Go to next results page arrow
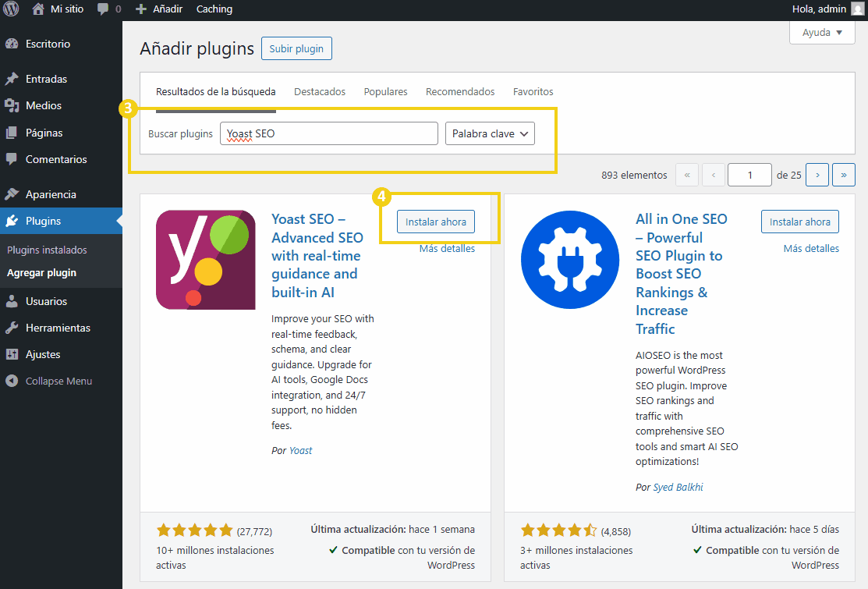Screen dimensions: 868x589 (817, 176)
